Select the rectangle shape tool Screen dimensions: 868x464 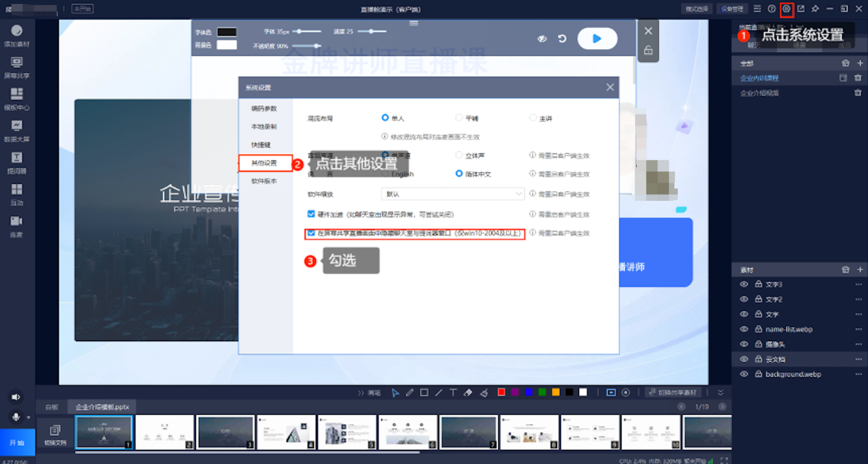point(424,392)
